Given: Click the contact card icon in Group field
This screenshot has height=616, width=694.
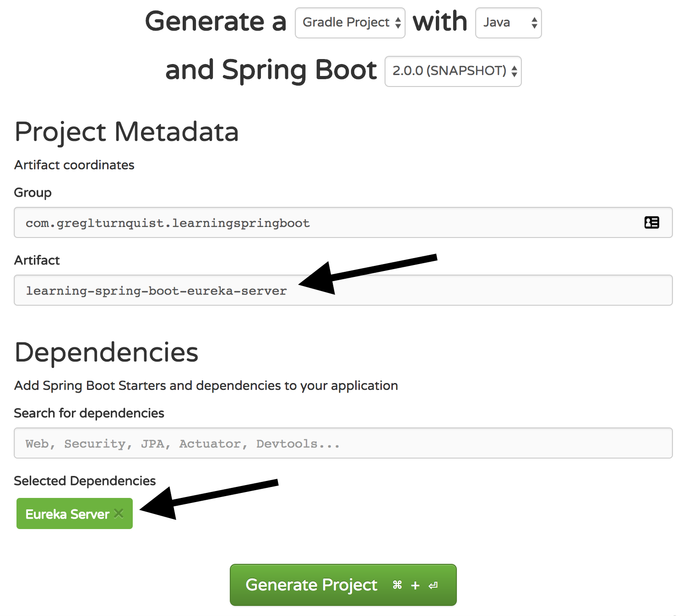Looking at the screenshot, I should 651,222.
